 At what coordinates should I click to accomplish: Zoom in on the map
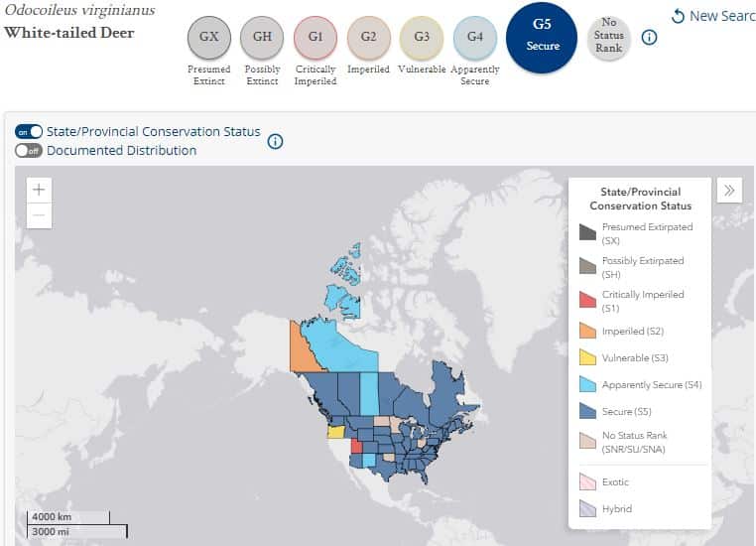39,190
